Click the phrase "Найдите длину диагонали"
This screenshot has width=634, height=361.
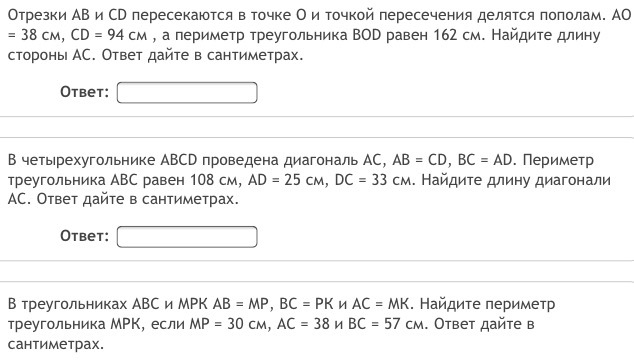516,180
